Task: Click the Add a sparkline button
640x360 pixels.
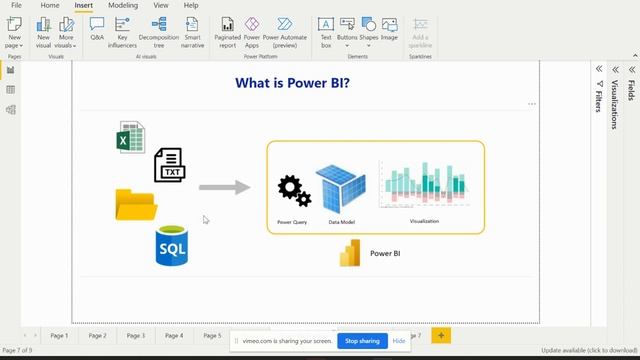Action: 420,33
